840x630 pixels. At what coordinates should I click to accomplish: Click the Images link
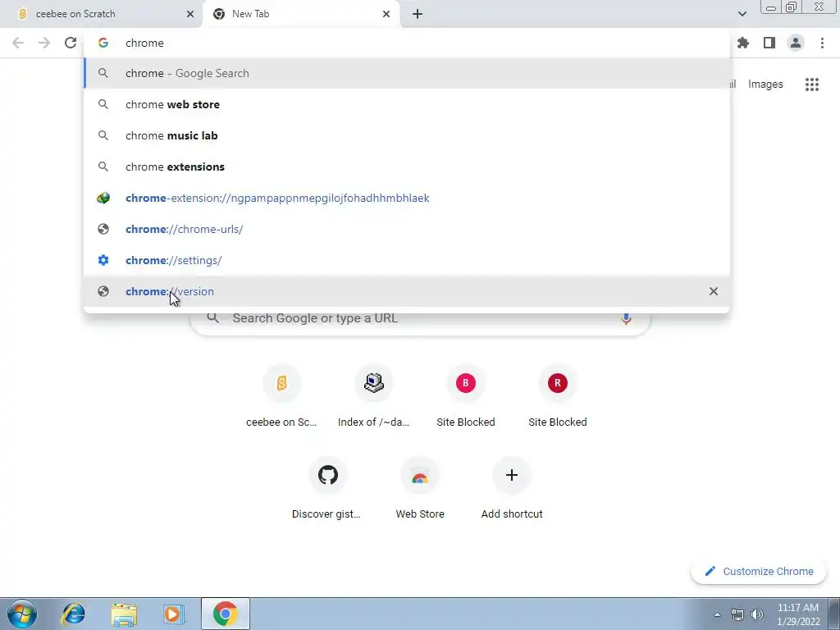765,84
